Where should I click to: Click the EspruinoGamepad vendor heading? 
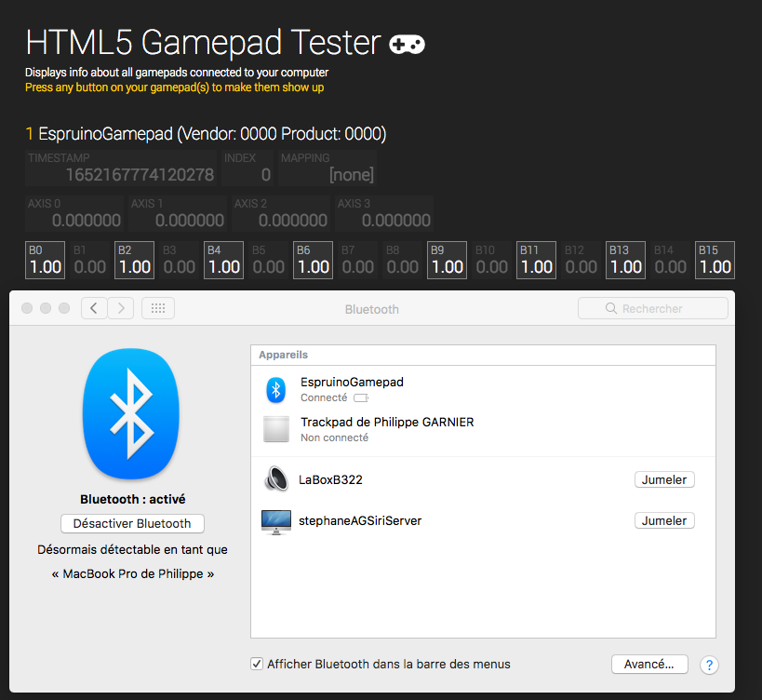[x=206, y=134]
